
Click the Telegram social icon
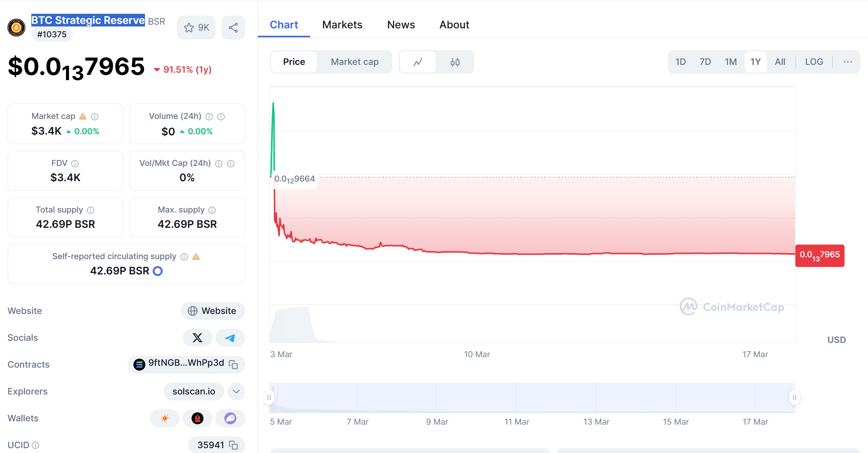click(x=230, y=337)
